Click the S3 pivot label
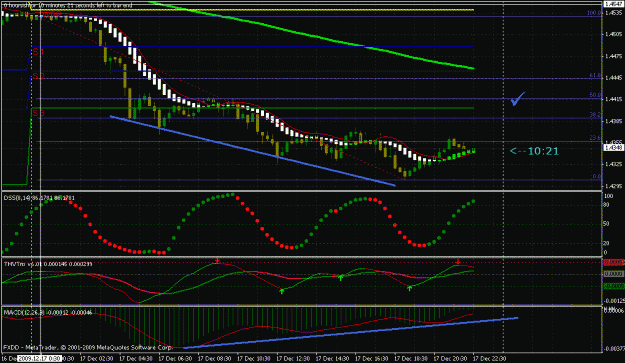This screenshot has width=625, height=363. pos(39,114)
